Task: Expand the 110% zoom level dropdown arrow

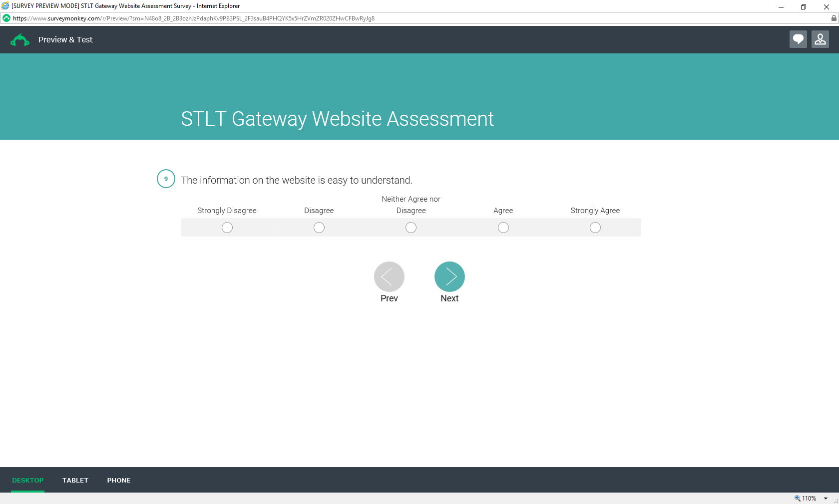Action: (826, 499)
